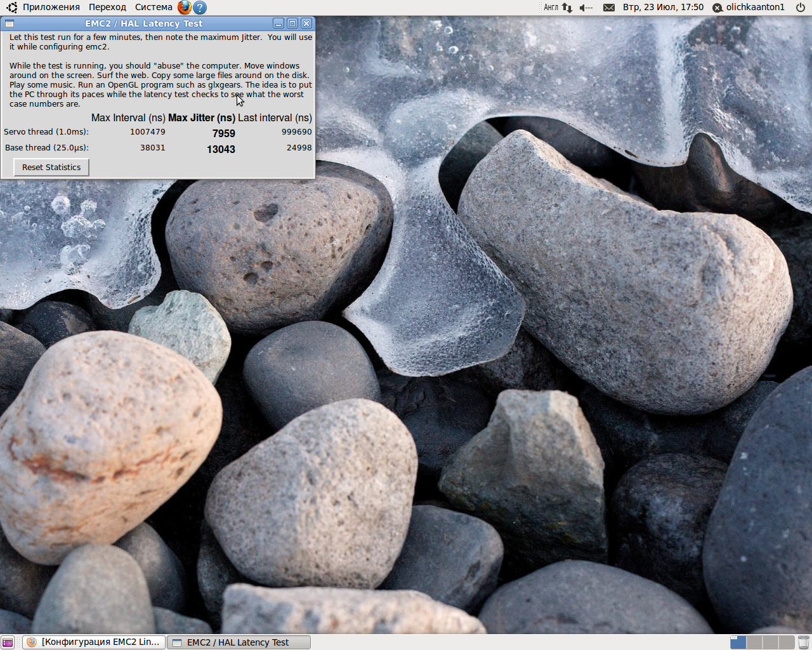Click the volume speaker icon
Screen dimensions: 812x650
click(586, 8)
